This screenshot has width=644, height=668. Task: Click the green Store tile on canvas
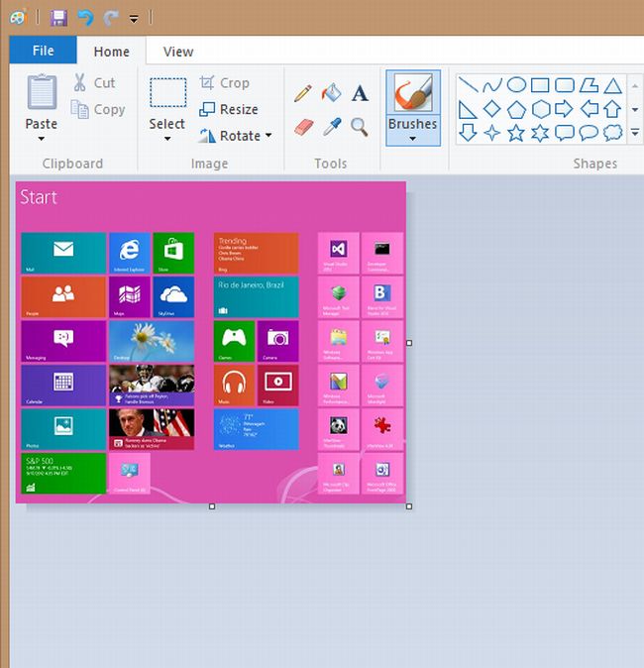click(x=173, y=253)
